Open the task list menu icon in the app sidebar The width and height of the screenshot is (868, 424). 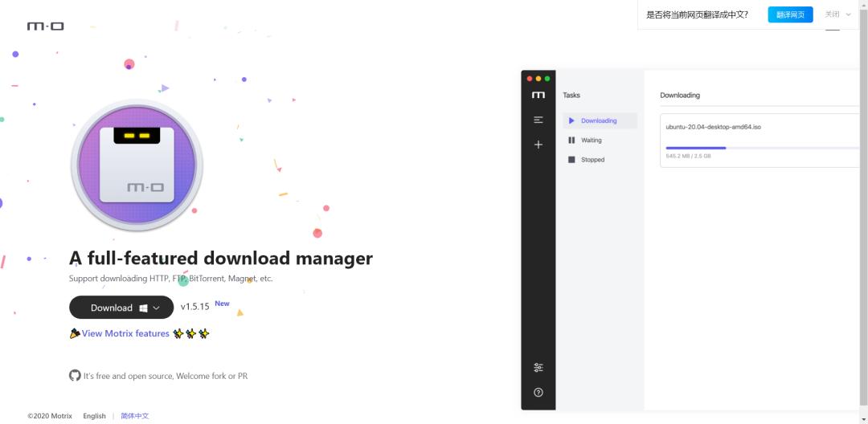[x=538, y=120]
